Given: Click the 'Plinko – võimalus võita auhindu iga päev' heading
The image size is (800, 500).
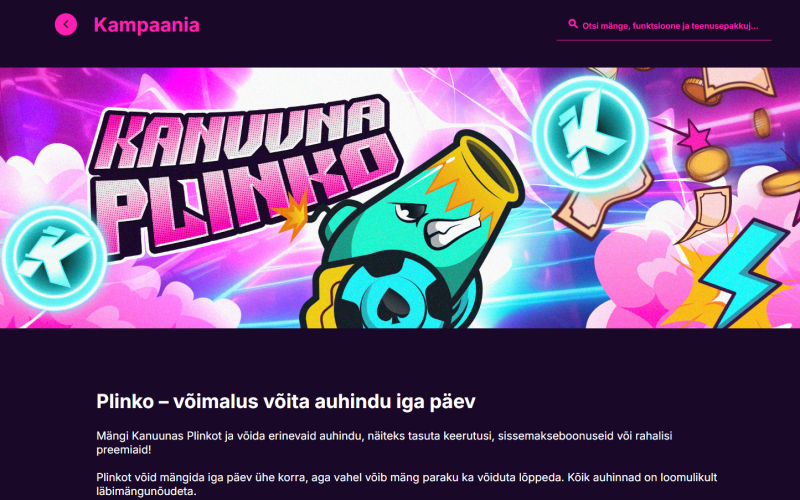Looking at the screenshot, I should 286,402.
